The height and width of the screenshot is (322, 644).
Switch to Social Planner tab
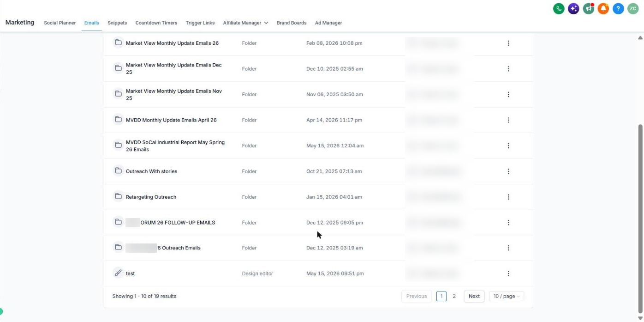60,23
